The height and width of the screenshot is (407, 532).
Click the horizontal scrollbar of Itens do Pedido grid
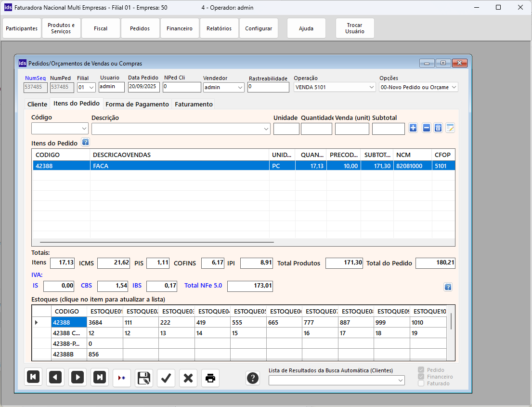[x=156, y=242]
